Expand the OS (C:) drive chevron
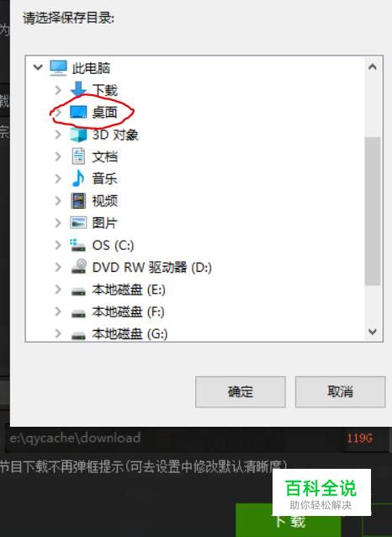 point(58,245)
